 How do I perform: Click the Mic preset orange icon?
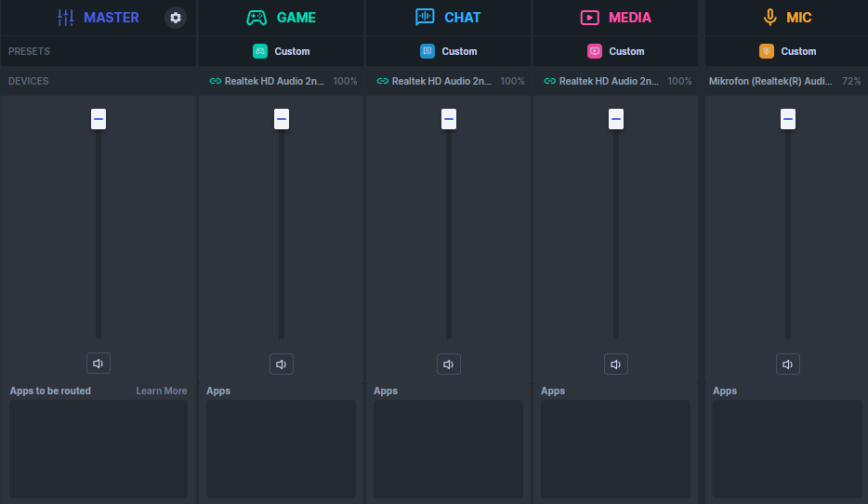[x=767, y=51]
